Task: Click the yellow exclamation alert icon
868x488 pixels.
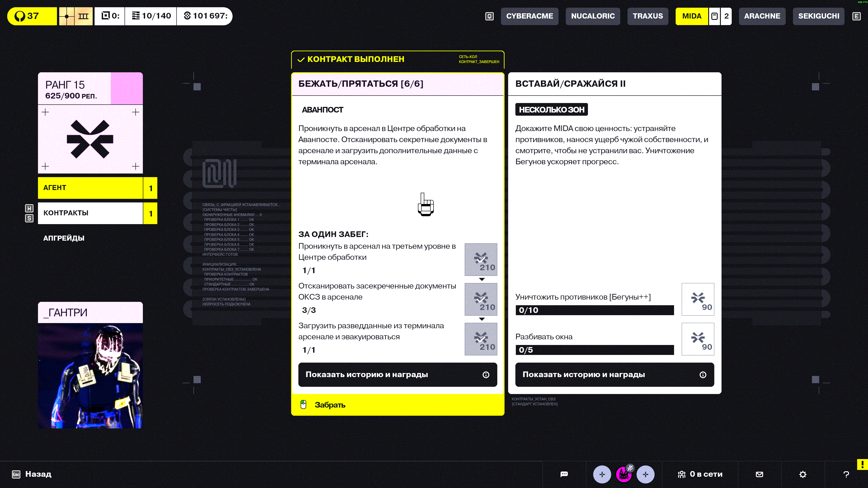Action: (x=862, y=465)
